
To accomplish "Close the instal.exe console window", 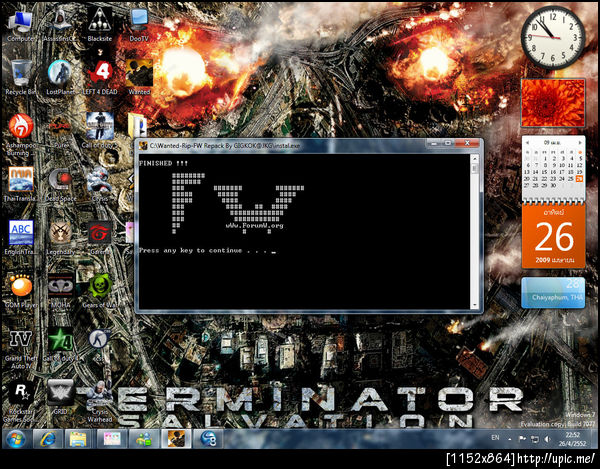I will [x=467, y=143].
